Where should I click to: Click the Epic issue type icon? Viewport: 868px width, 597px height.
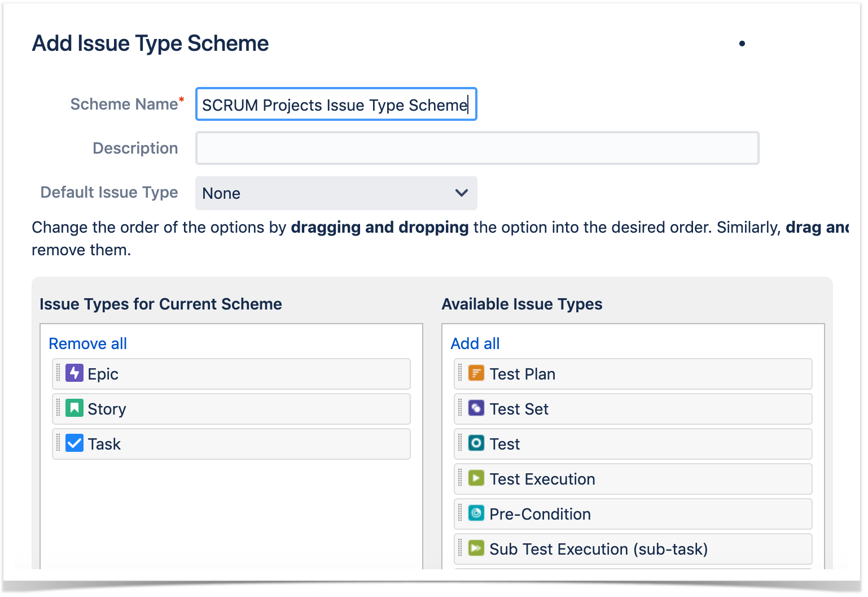74,373
